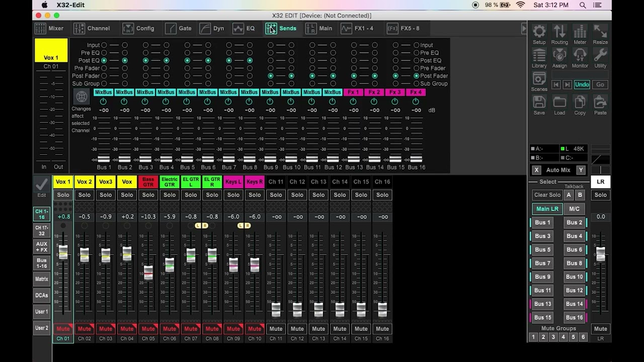Click the screen recording status icon
The width and height of the screenshot is (644, 362).
[x=475, y=5]
